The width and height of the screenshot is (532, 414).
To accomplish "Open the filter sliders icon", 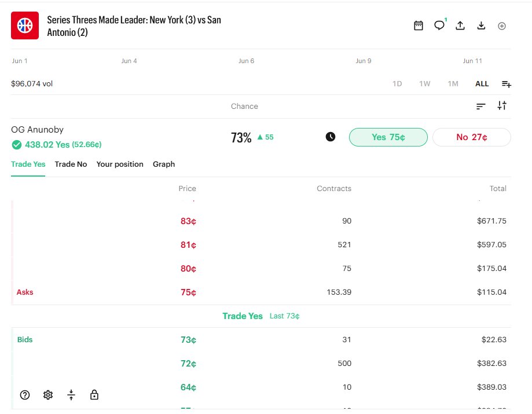I will [x=502, y=105].
